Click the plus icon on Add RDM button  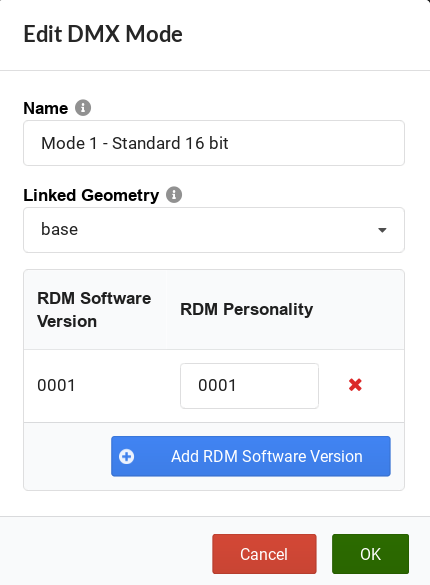click(126, 456)
